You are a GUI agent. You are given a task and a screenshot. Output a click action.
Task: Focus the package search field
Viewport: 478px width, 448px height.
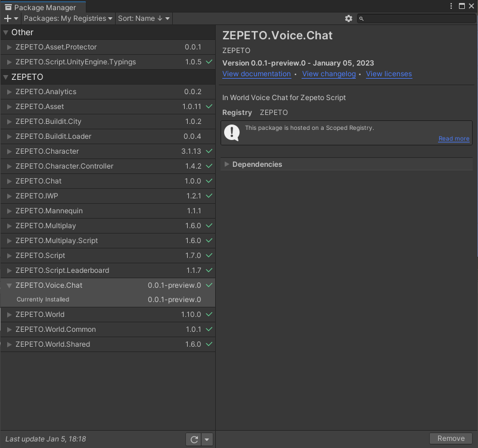tap(416, 18)
